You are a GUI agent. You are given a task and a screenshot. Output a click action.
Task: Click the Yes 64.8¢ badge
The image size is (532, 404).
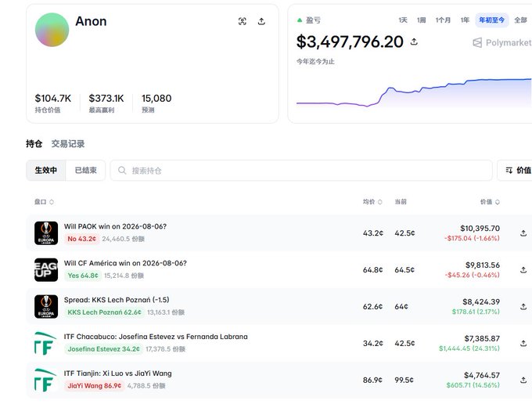[x=83, y=276]
